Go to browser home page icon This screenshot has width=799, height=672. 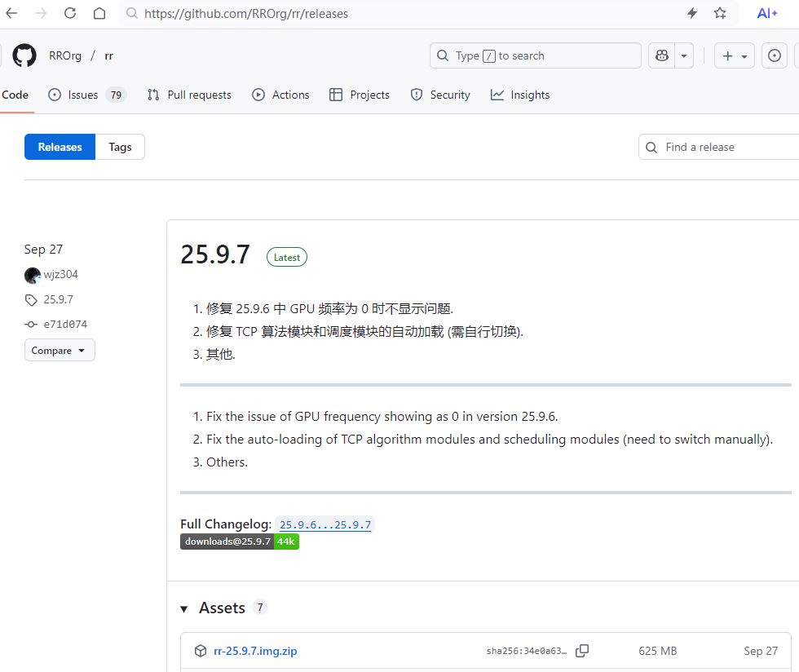click(99, 13)
